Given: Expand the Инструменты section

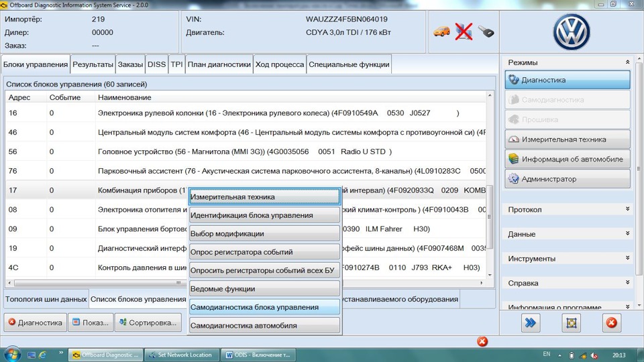Looking at the screenshot, I should click(627, 258).
